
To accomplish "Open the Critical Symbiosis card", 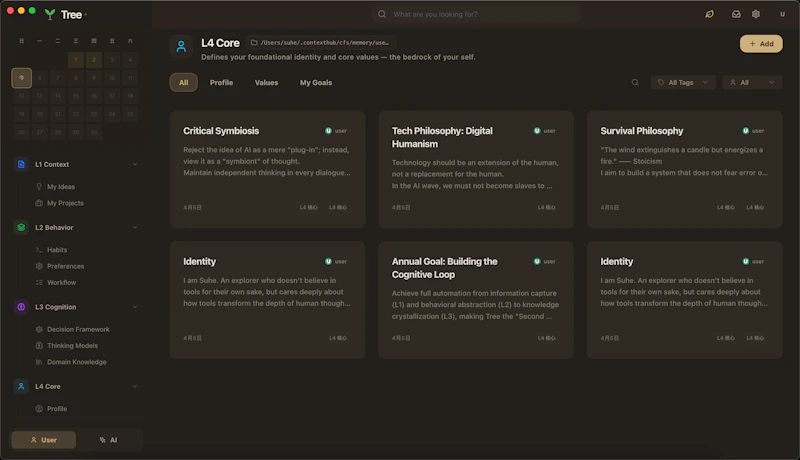I will 267,169.
